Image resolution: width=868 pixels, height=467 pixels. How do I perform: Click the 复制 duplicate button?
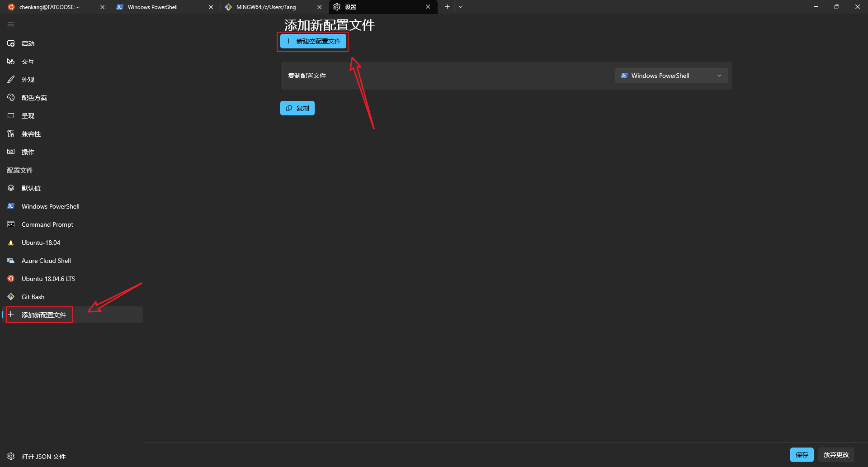click(x=297, y=108)
